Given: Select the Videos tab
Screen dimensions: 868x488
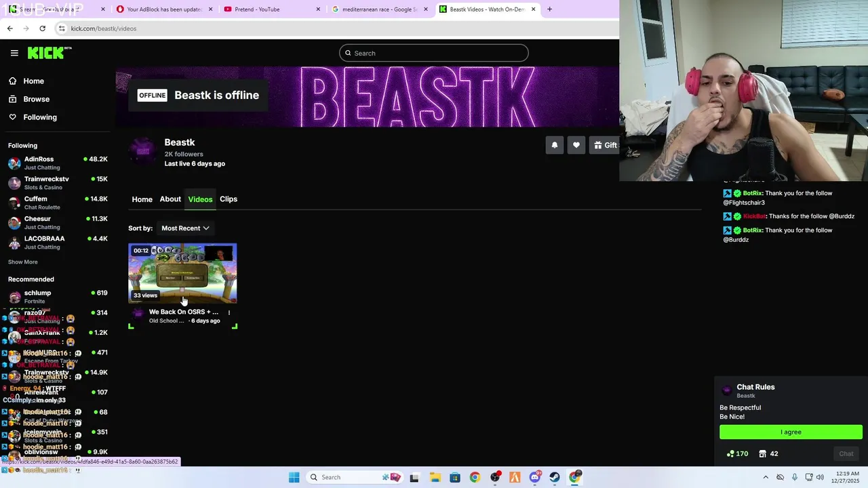Looking at the screenshot, I should 200,199.
